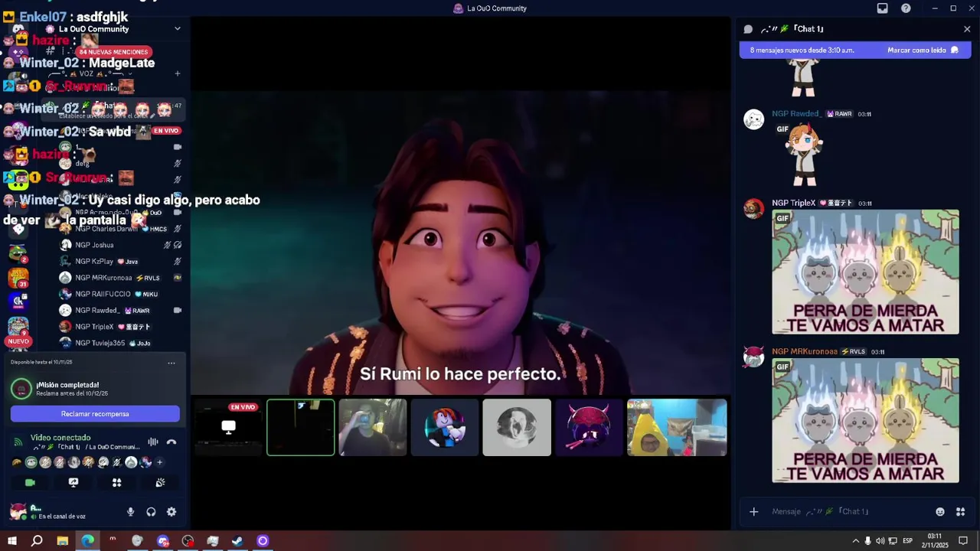Open user settings gear
Viewport: 980px width, 551px height.
pyautogui.click(x=171, y=512)
